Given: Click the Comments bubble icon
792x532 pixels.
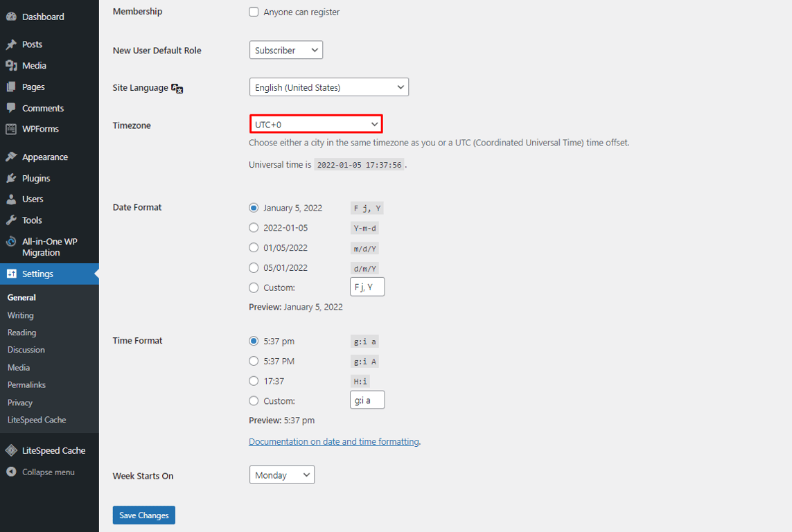Looking at the screenshot, I should click(x=12, y=107).
